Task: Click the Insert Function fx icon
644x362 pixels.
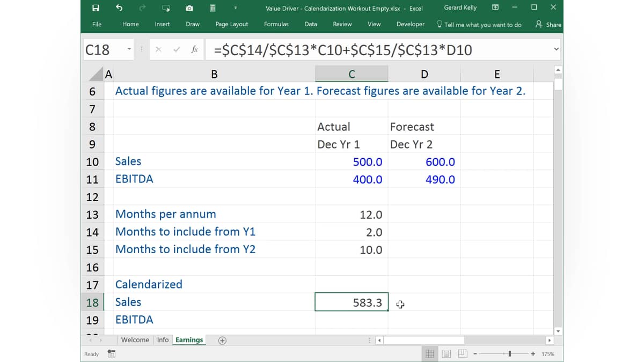Action: pos(194,49)
